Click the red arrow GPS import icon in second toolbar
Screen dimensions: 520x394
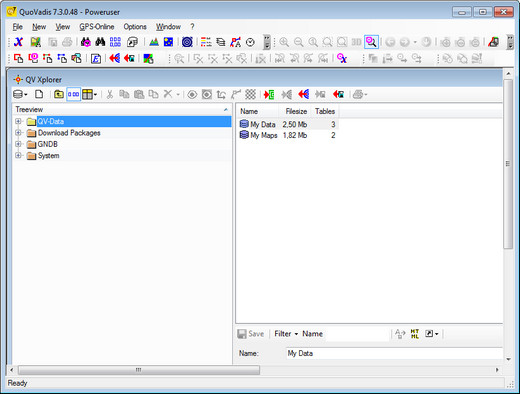(x=114, y=59)
